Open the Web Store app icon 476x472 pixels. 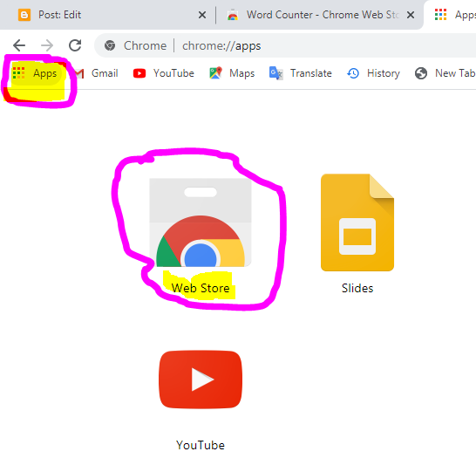[201, 222]
